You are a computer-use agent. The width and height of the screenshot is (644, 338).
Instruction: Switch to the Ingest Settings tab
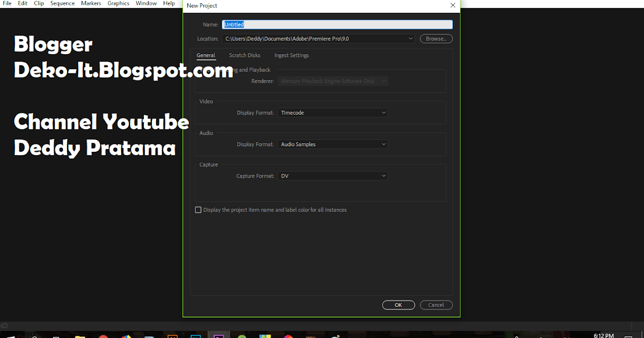[x=291, y=55]
